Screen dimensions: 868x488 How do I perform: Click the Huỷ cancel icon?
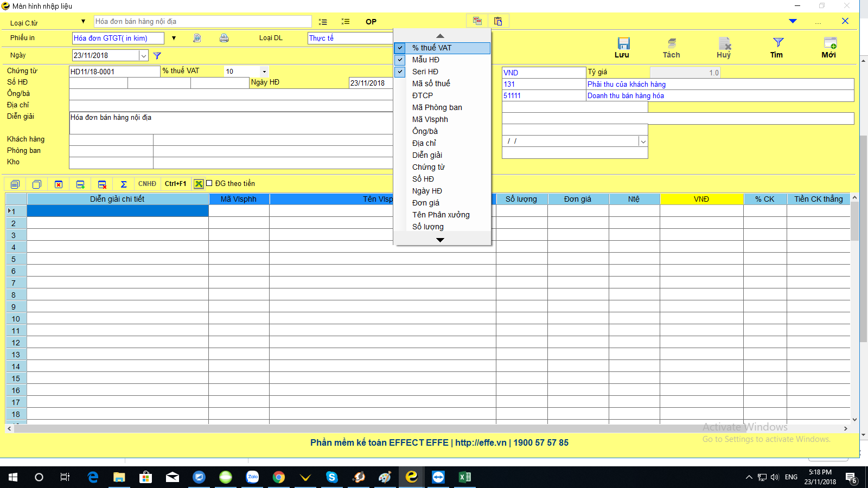[725, 43]
